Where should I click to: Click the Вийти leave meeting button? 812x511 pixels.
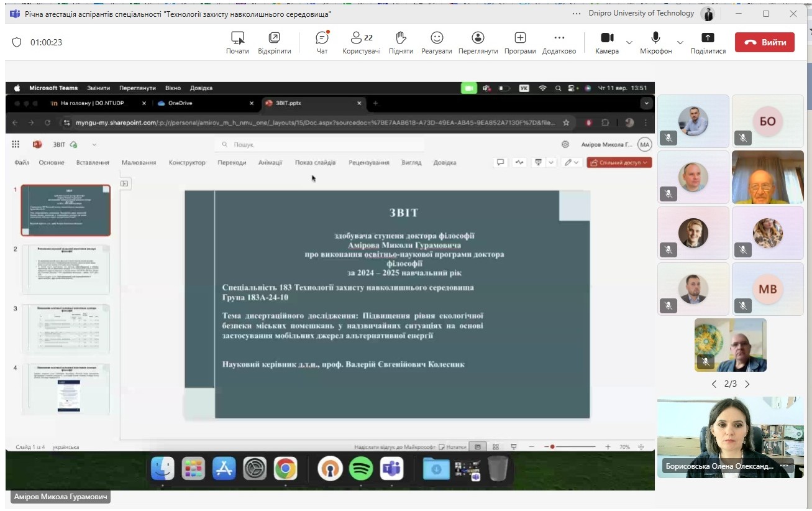pos(764,42)
